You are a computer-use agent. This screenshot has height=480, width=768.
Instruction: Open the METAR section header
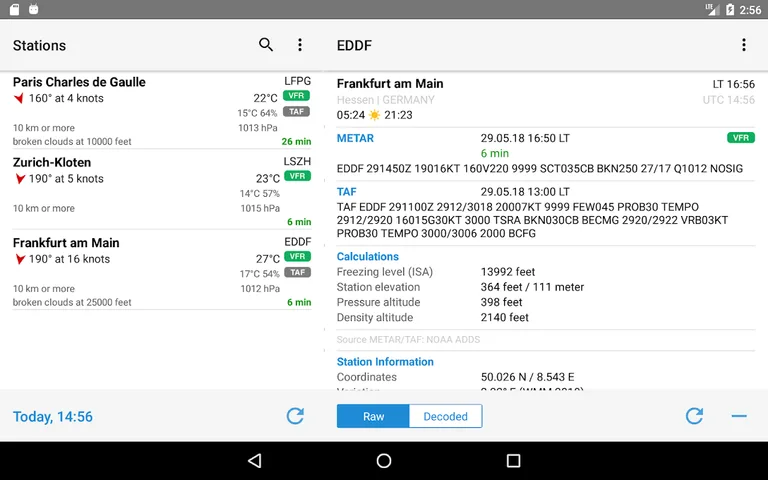[x=355, y=138]
